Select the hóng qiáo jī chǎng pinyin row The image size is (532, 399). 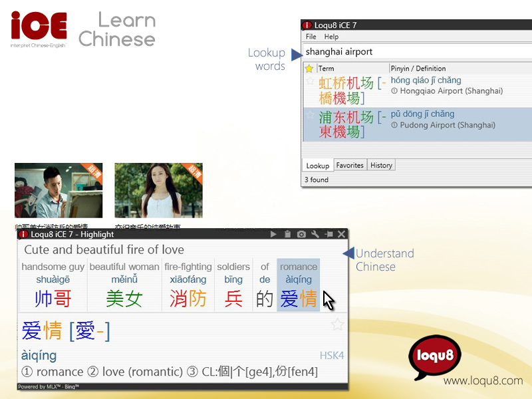point(426,80)
